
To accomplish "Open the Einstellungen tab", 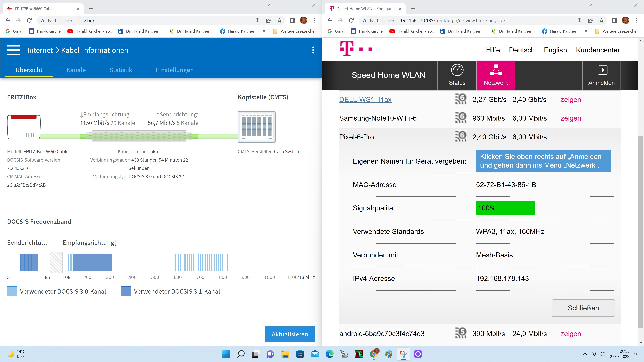I will point(174,70).
